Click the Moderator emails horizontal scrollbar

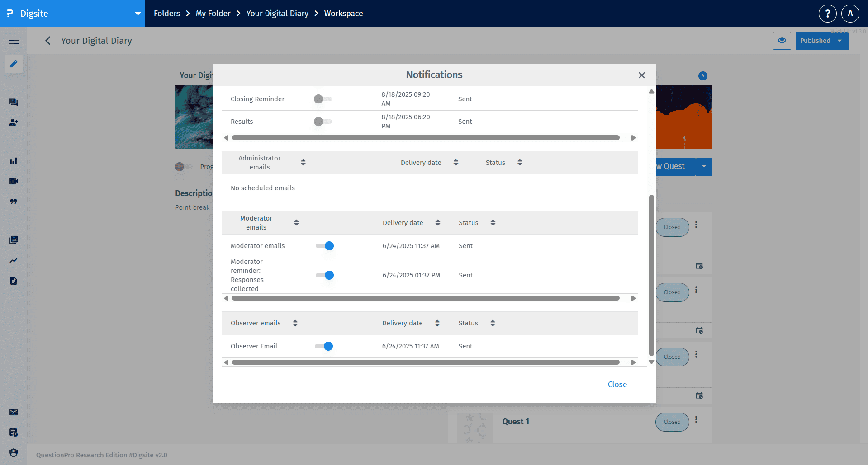[x=425, y=298]
